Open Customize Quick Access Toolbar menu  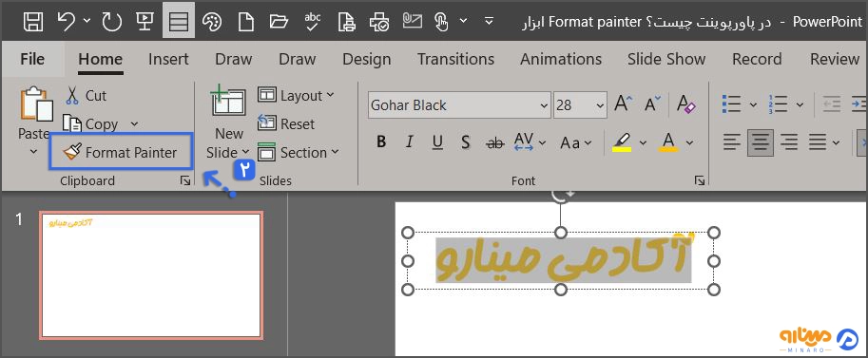[x=489, y=21]
